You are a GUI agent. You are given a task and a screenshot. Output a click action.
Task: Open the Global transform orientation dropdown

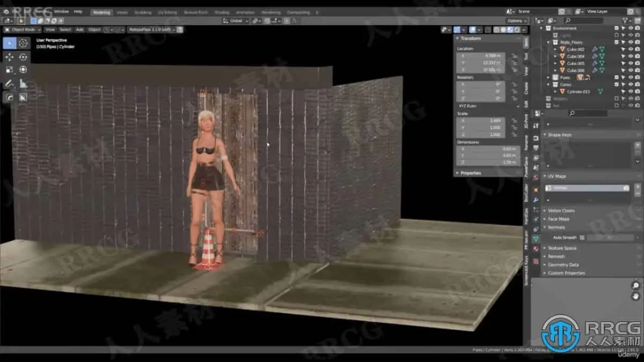click(236, 20)
